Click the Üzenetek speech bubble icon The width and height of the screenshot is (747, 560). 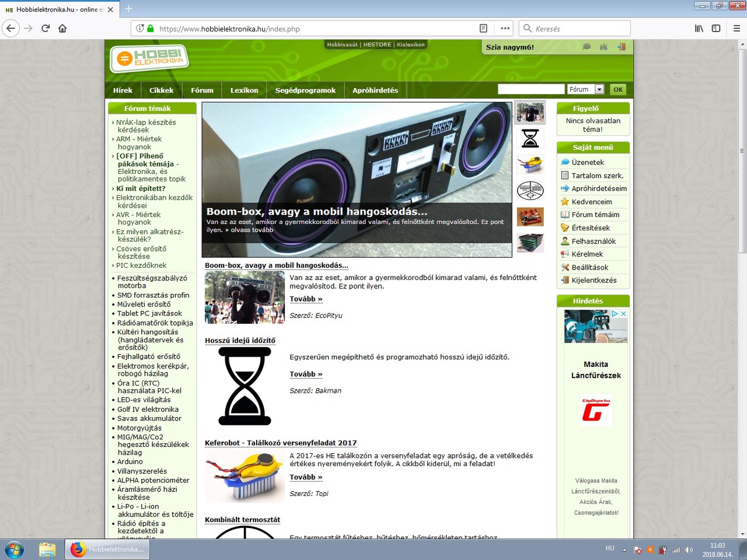coord(565,162)
